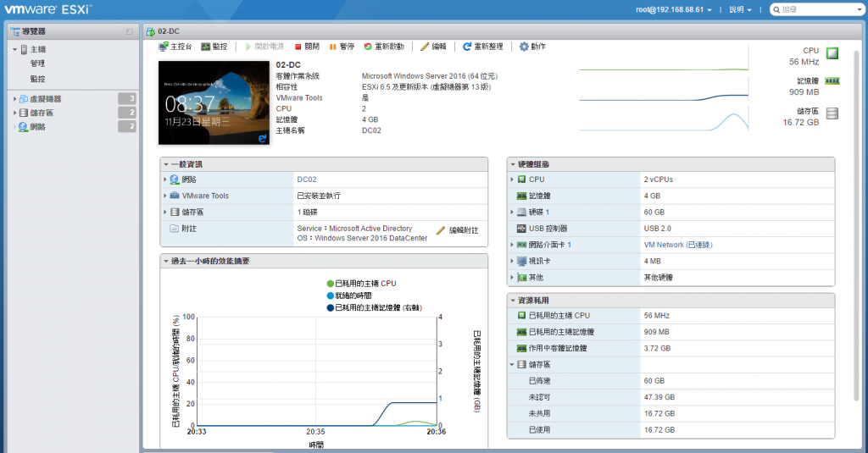Viewport: 868px width, 453px height.
Task: Refresh the page with 重新整理
Action: [x=482, y=47]
